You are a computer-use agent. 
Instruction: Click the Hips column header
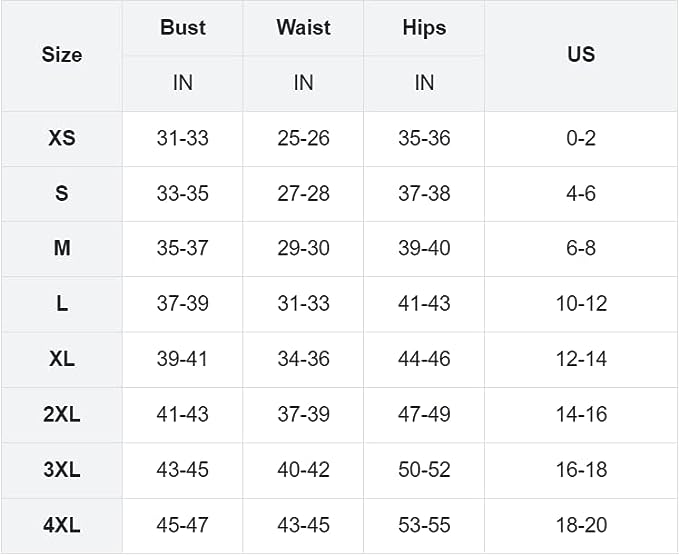pos(424,27)
